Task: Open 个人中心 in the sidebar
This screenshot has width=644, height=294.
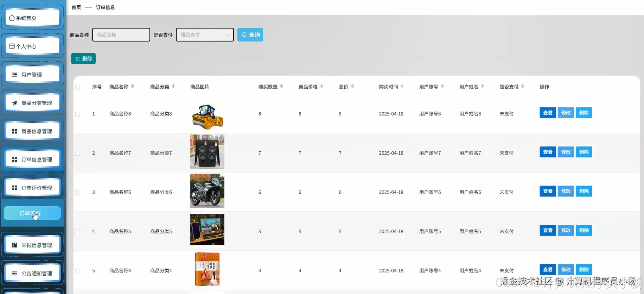Action: pyautogui.click(x=32, y=46)
